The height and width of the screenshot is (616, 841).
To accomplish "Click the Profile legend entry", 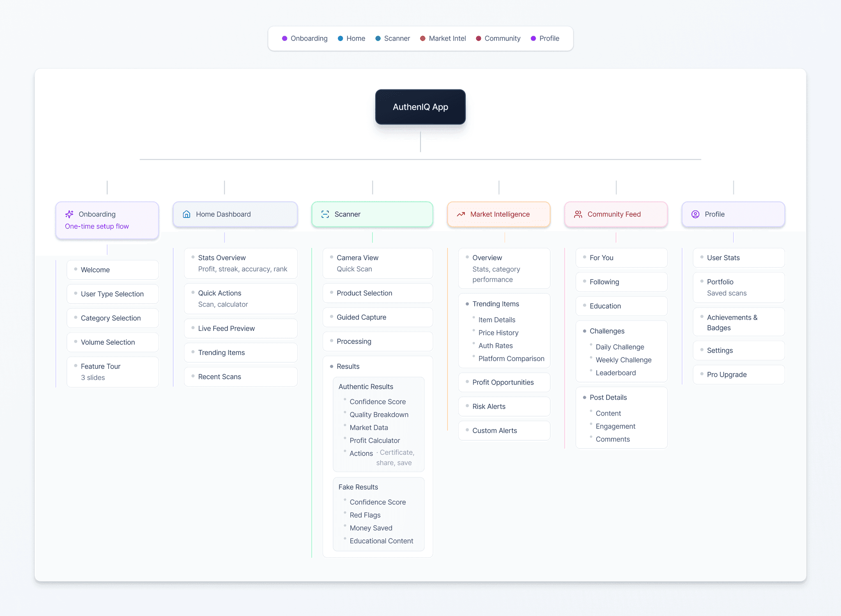I will pyautogui.click(x=545, y=39).
